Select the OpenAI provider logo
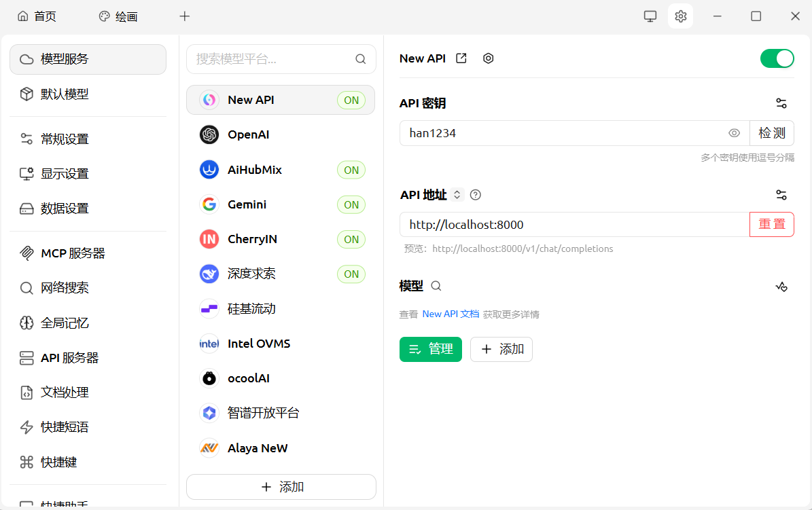This screenshot has width=812, height=510. (x=209, y=134)
